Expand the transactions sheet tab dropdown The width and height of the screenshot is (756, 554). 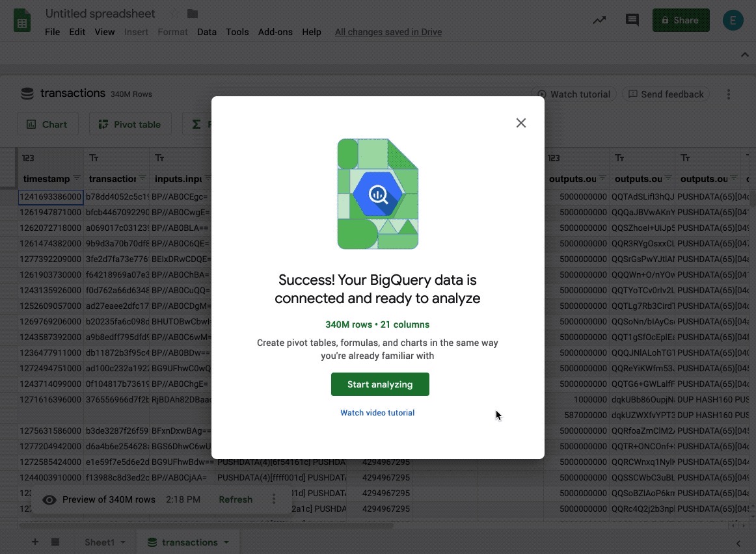tap(226, 542)
